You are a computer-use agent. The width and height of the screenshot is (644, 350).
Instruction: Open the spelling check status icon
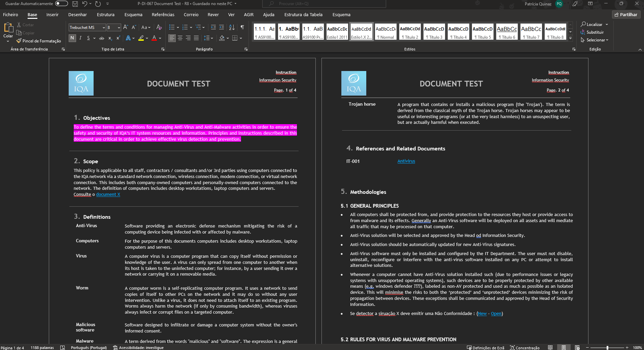[63, 348]
